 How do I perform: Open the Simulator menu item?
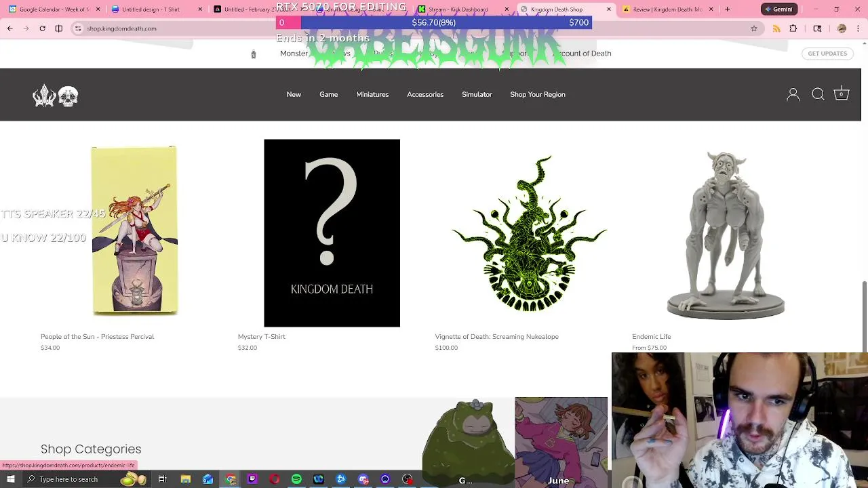[477, 94]
